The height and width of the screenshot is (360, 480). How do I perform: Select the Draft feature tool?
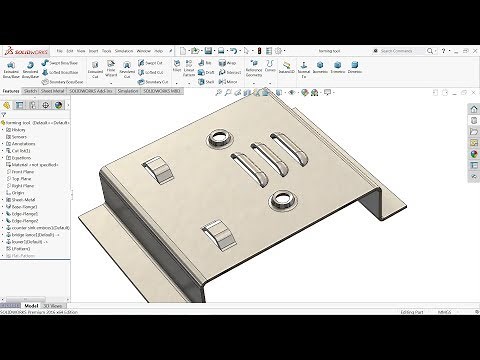point(206,72)
